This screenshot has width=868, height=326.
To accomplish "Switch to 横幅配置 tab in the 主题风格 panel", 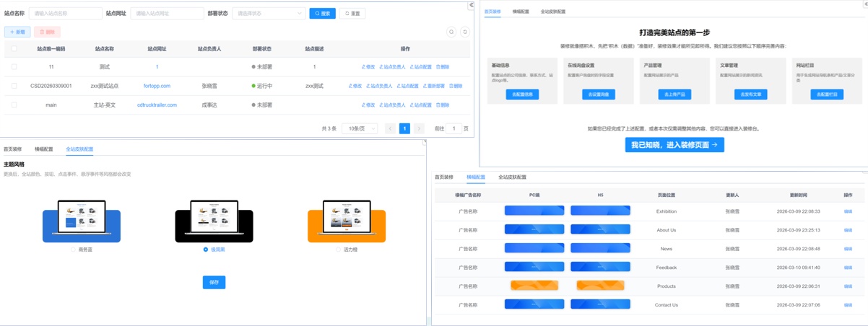I will point(43,149).
